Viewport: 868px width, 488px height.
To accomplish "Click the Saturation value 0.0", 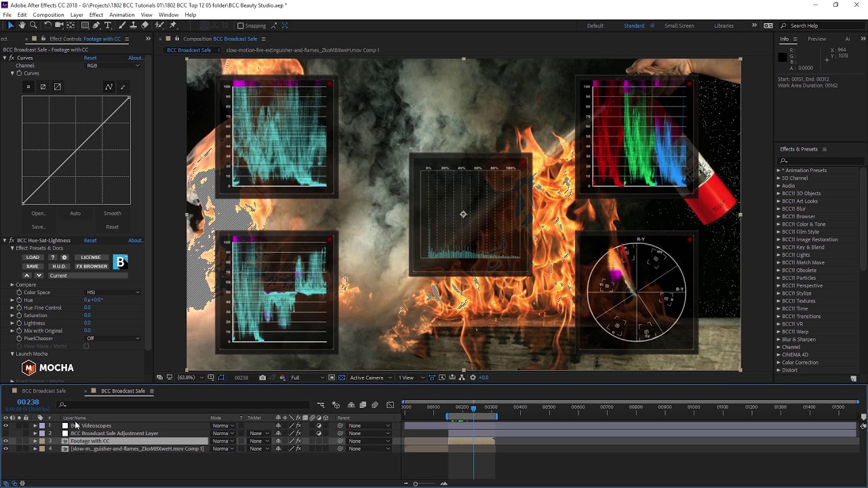I will 87,315.
